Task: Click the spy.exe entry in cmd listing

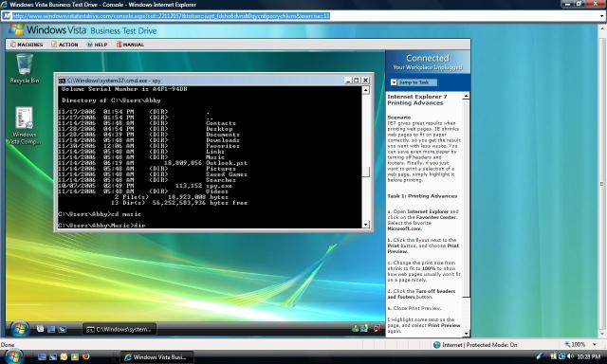Action: [x=219, y=186]
